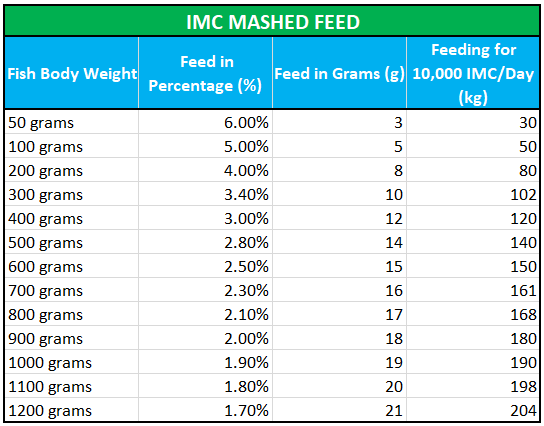
Task: Click the 50 grams cell
Action: (72, 122)
